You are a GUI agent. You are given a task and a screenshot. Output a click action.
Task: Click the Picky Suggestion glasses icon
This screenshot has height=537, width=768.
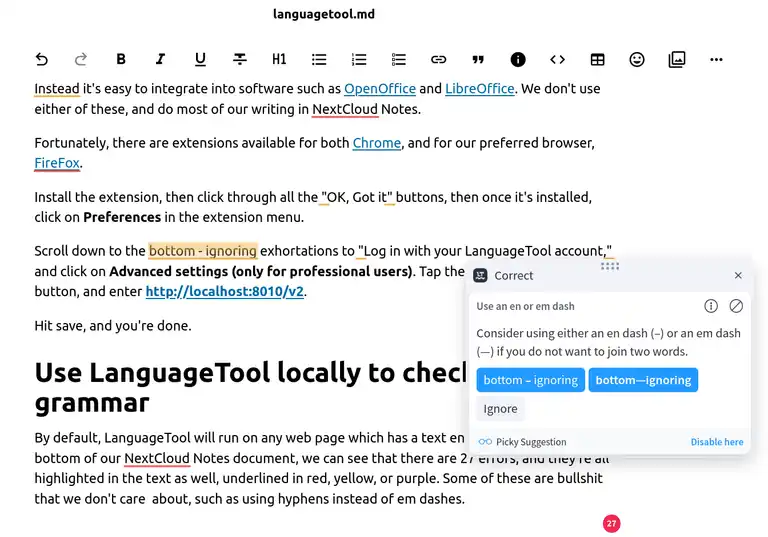[485, 442]
